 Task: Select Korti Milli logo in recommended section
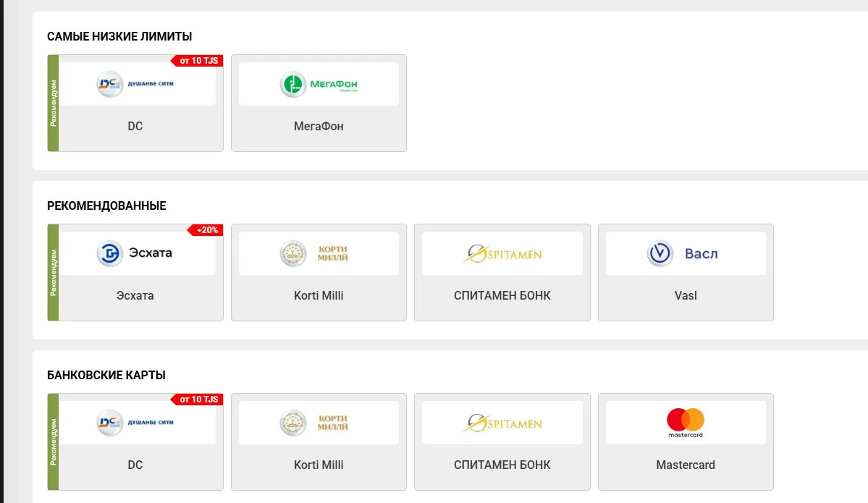314,253
